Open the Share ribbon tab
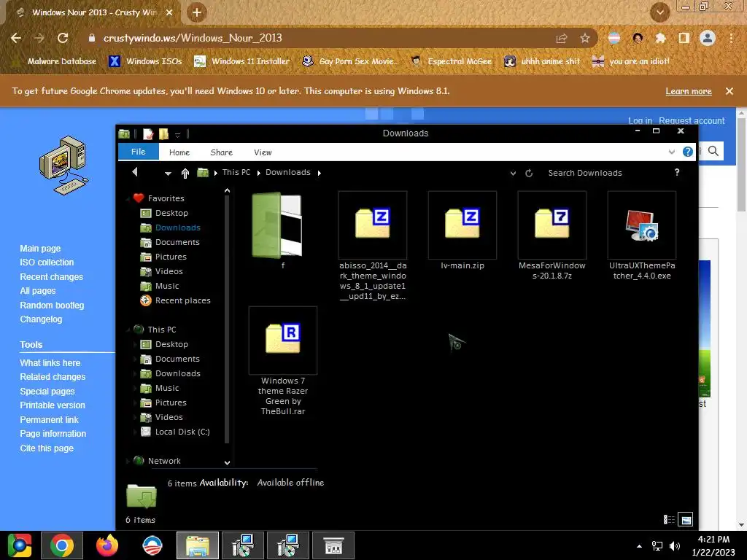The image size is (747, 560). click(x=222, y=152)
